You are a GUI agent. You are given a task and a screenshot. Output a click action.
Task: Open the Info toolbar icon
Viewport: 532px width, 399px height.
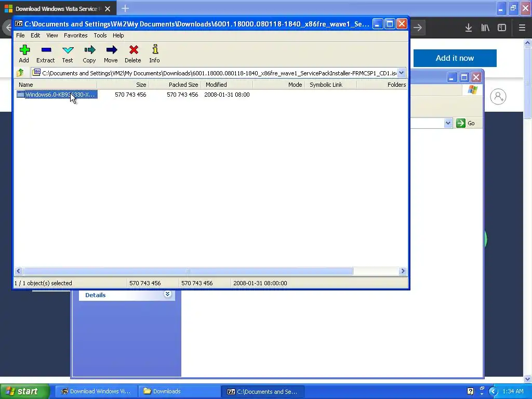155,54
